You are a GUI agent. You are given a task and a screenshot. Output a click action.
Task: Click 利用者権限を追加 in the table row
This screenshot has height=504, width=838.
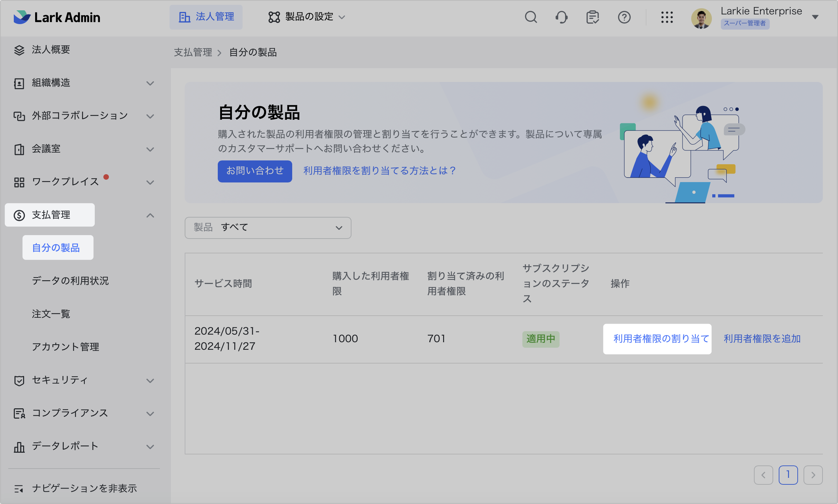pyautogui.click(x=762, y=339)
